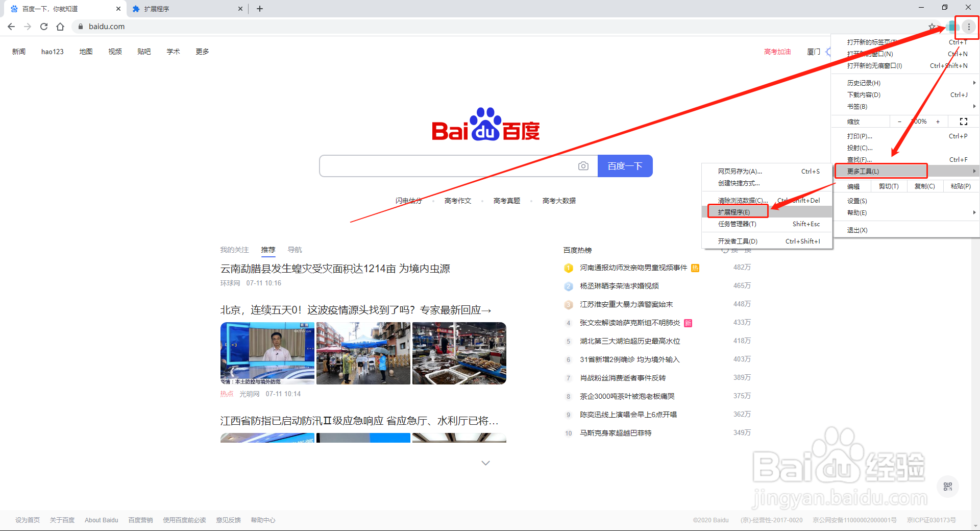Image resolution: width=980 pixels, height=531 pixels.
Task: Select 创建快捷方式 in submenu
Action: click(767, 183)
